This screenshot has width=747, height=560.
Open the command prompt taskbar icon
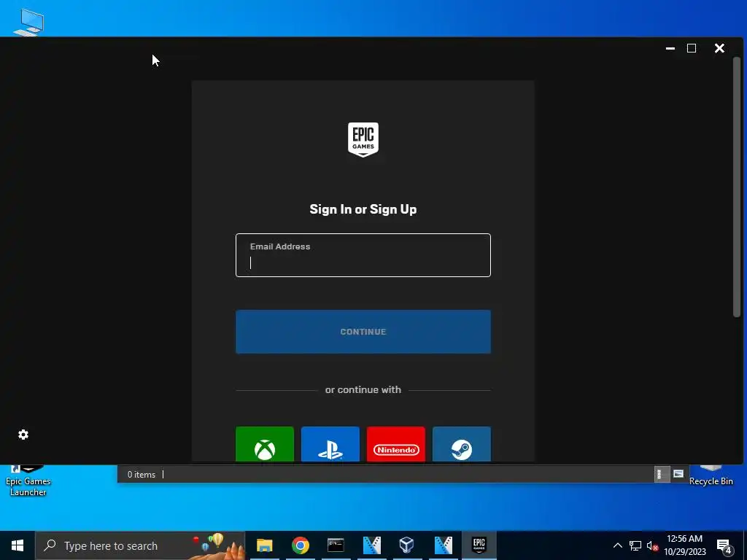336,545
